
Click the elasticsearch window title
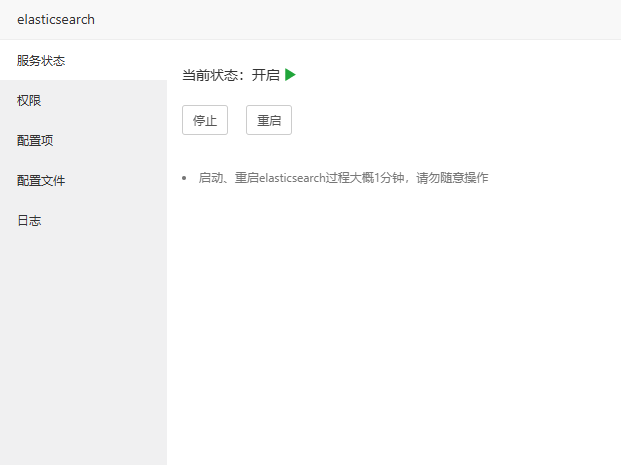[56, 19]
